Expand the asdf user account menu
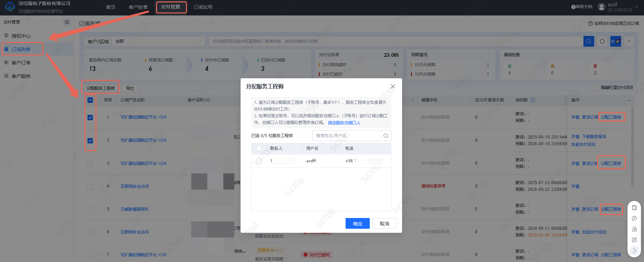 [x=636, y=7]
